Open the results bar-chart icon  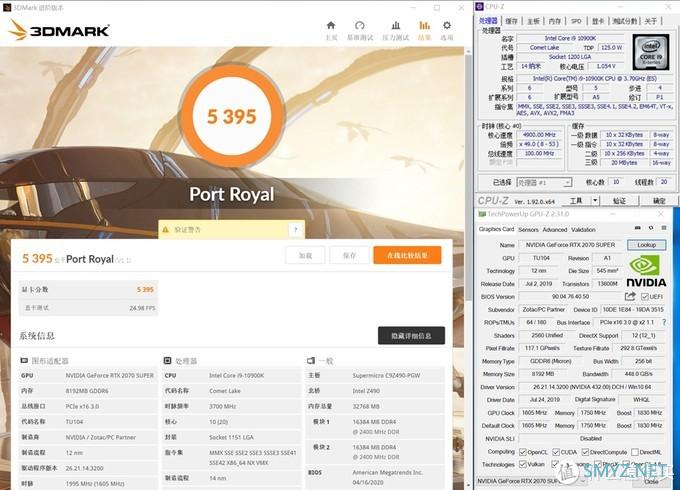click(x=425, y=25)
